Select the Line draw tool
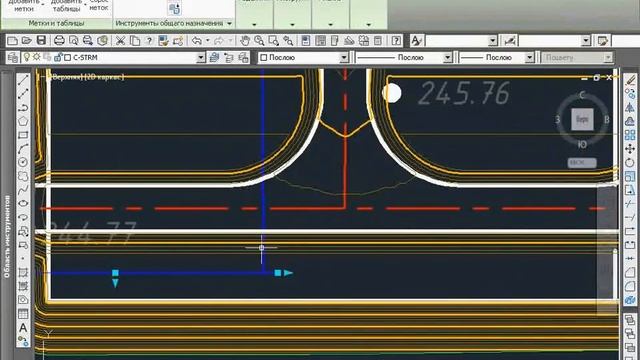The height and width of the screenshot is (360, 640). click(x=23, y=80)
